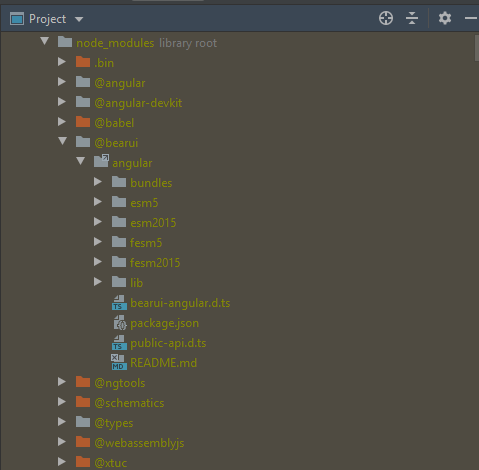Click the @types folder icon
The image size is (479, 470).
pyautogui.click(x=83, y=422)
